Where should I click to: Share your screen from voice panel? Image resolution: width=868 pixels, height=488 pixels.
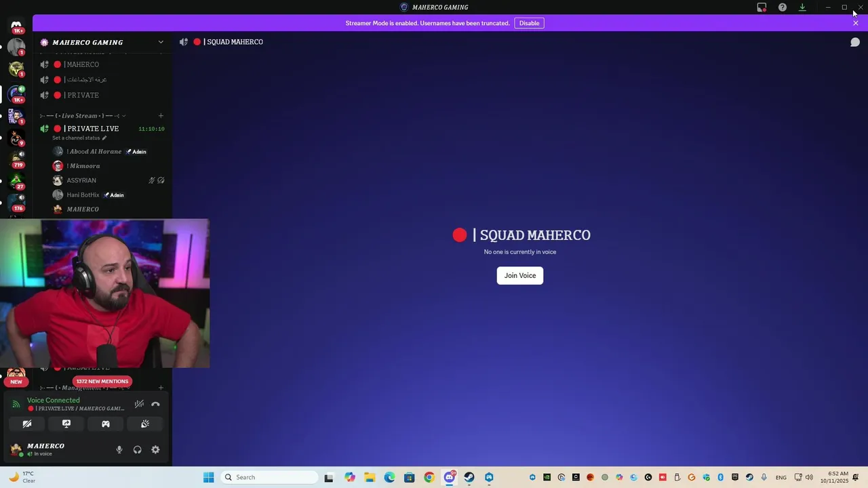click(x=66, y=424)
